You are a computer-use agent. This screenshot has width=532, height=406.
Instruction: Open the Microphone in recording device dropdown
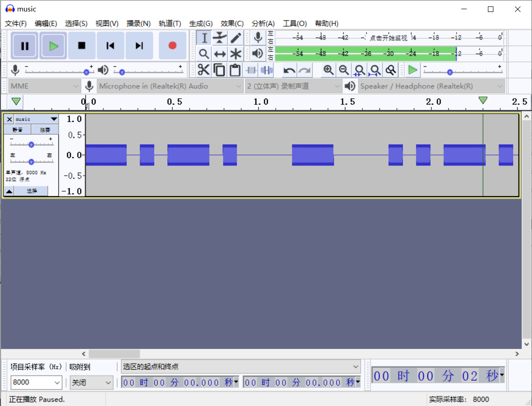pyautogui.click(x=170, y=86)
